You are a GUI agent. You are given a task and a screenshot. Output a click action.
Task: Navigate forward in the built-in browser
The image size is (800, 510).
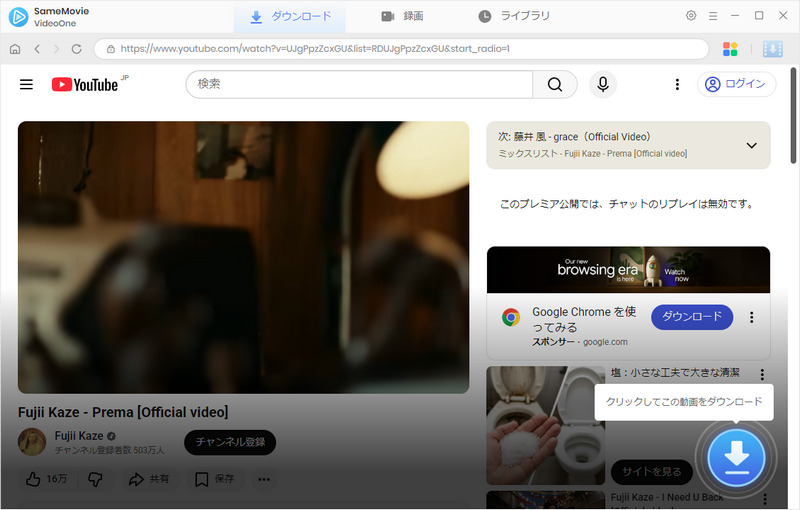pos(56,49)
